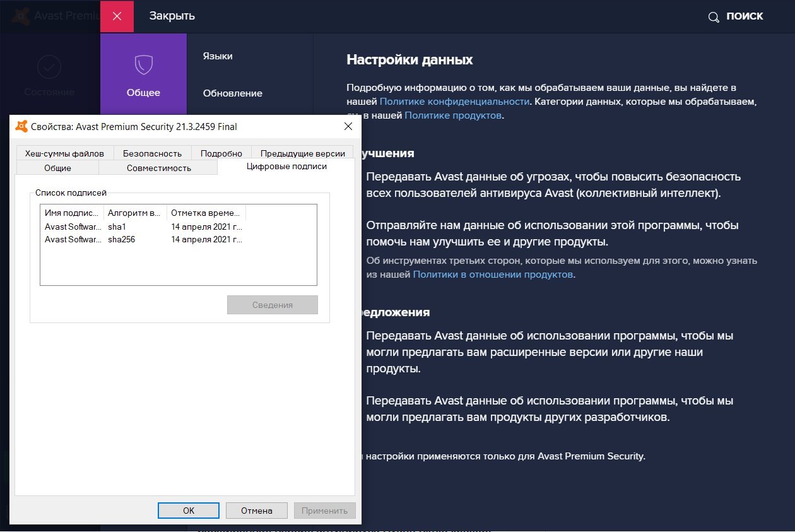Image resolution: width=795 pixels, height=532 pixels.
Task: Click OK button in properties dialog
Action: coord(189,511)
